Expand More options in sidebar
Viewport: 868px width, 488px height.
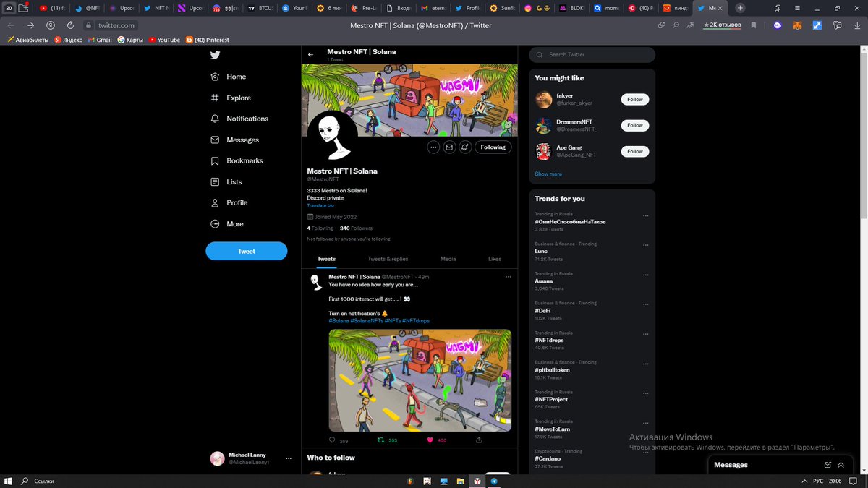click(226, 224)
